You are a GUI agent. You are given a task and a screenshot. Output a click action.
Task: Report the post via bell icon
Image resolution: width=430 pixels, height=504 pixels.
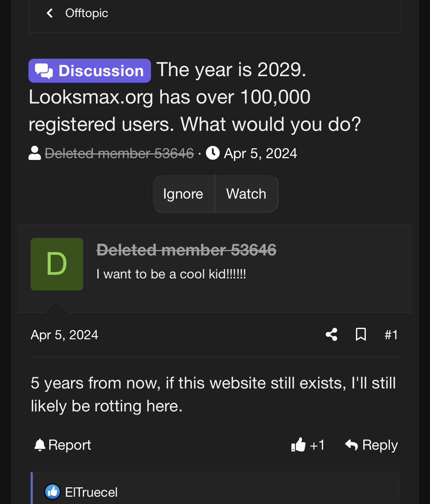pos(40,445)
